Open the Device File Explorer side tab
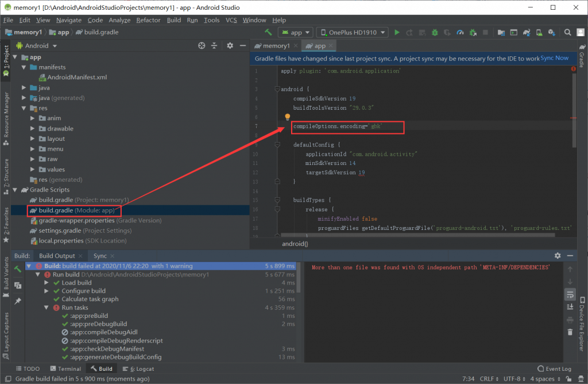The height and width of the screenshot is (384, 588). 582,324
